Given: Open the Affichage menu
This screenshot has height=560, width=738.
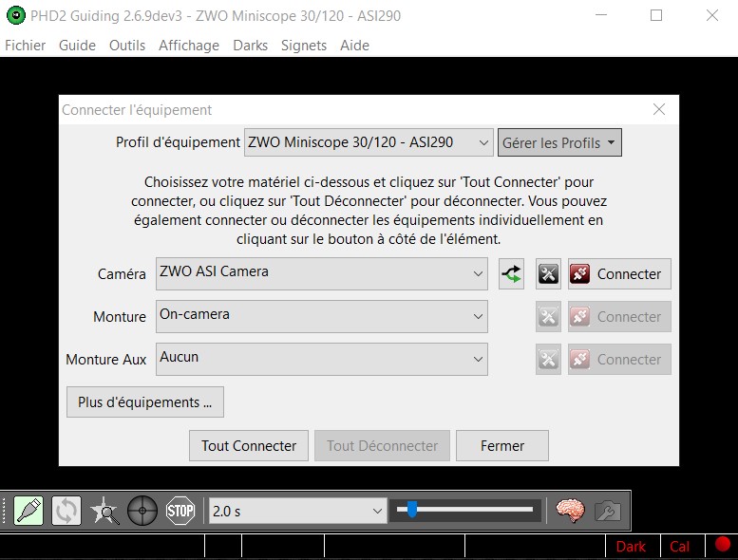Looking at the screenshot, I should pos(189,46).
